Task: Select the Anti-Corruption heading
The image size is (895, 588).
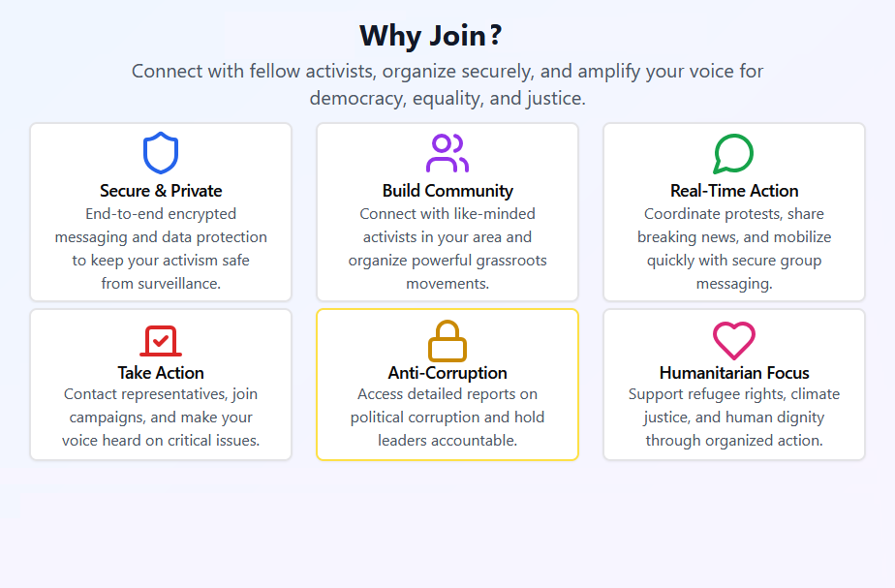Action: point(447,373)
